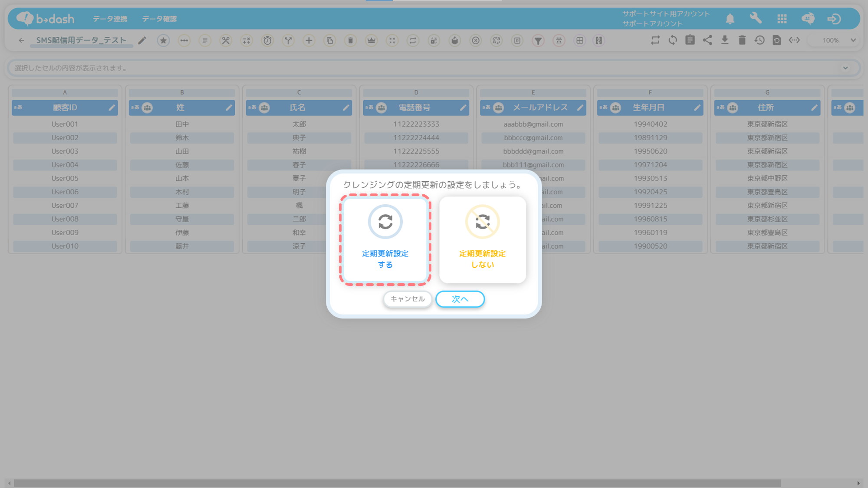
Task: Click the horizontal scrollbar at bottom
Action: tap(397, 483)
